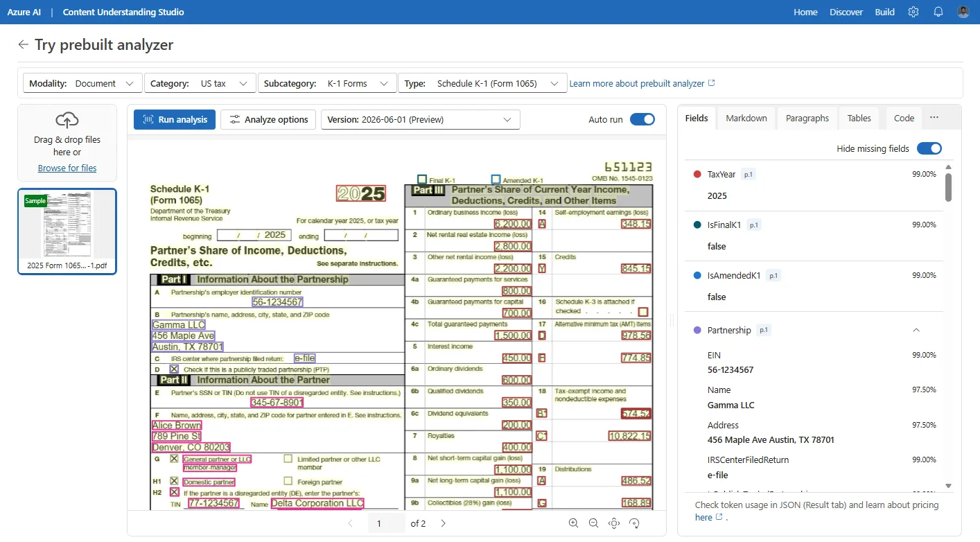The image size is (980, 542).
Task: Open Learn more about prebuilt analyzer link
Action: [x=642, y=83]
